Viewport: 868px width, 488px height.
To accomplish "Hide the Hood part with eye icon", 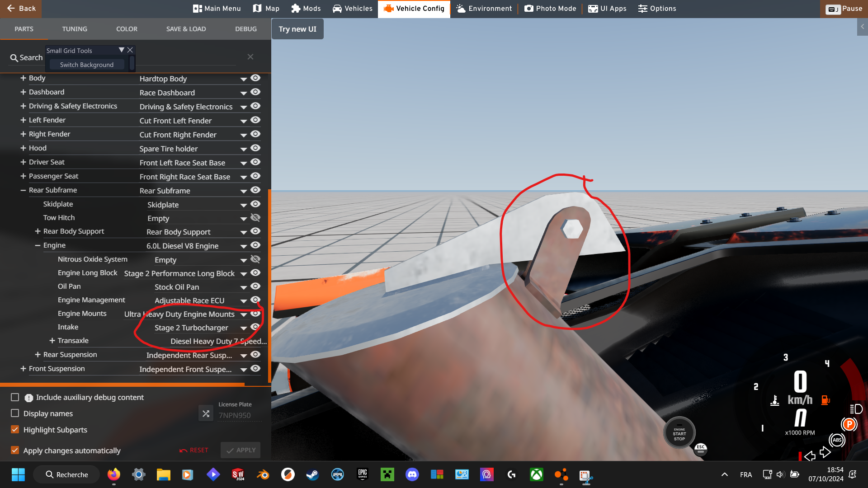I will [x=255, y=148].
